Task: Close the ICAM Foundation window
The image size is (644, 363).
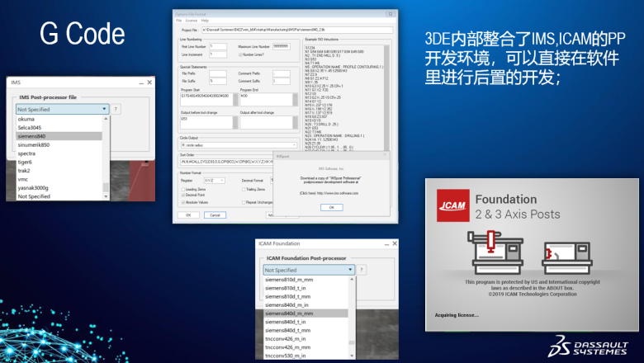Action: [x=395, y=243]
